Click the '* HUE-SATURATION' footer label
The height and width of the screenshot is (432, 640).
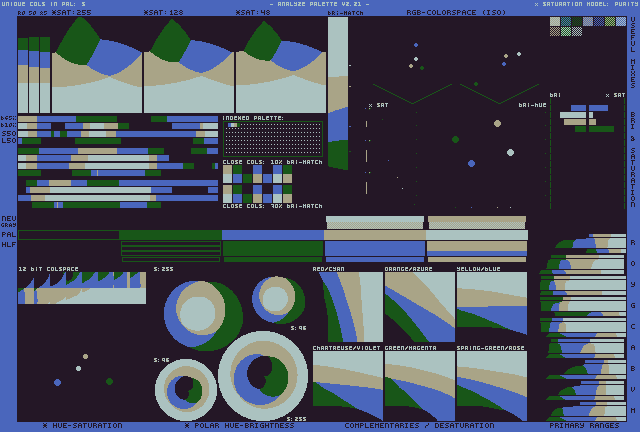(82, 425)
